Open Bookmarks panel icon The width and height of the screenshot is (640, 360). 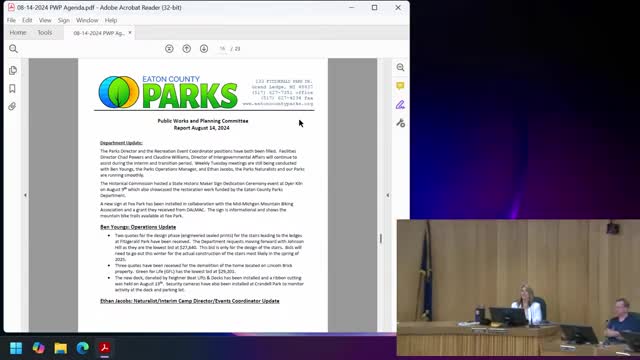(12, 89)
